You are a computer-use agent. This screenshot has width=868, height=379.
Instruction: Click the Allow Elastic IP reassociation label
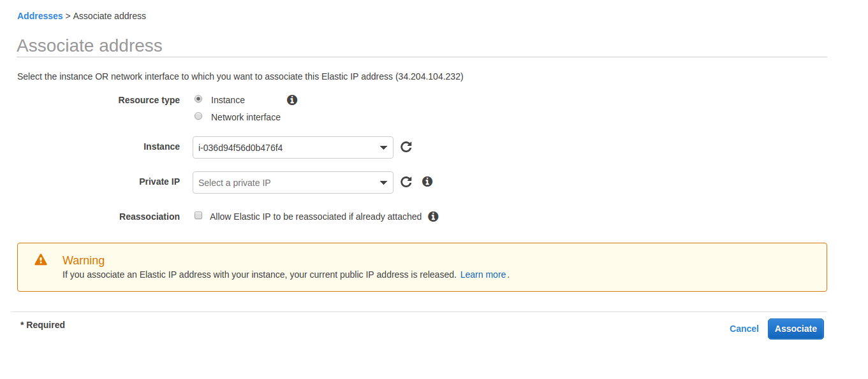[x=316, y=217]
